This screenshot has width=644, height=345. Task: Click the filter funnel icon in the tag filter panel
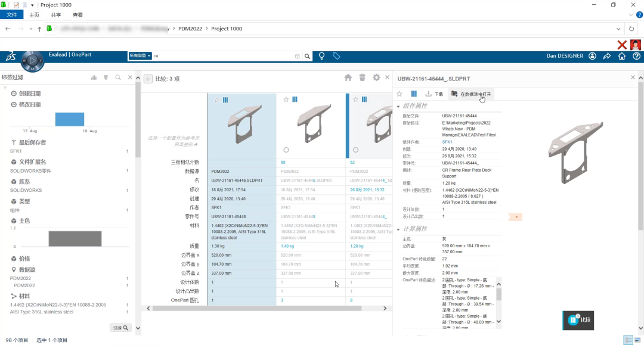click(106, 77)
